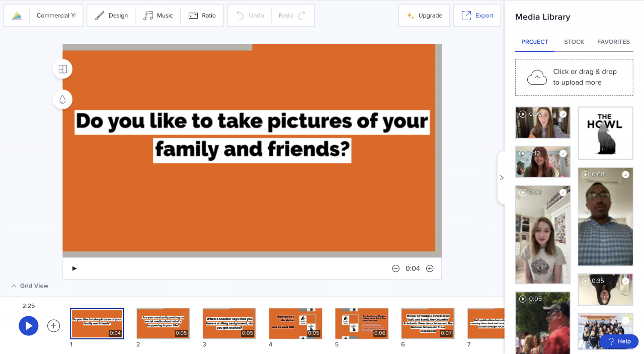644x354 pixels.
Task: Select the 0:05 video clip
Action: pyautogui.click(x=543, y=323)
